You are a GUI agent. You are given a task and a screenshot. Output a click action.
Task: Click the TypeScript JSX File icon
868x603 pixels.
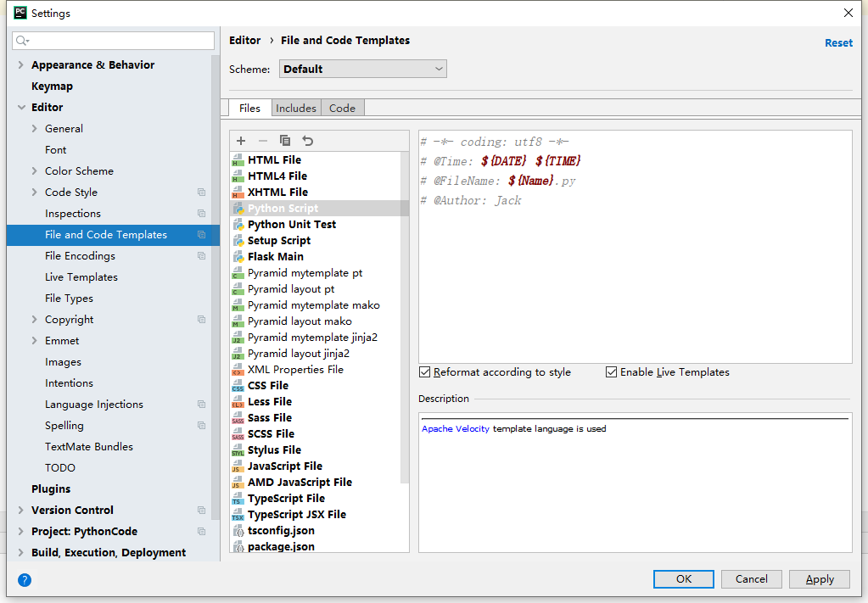[238, 515]
